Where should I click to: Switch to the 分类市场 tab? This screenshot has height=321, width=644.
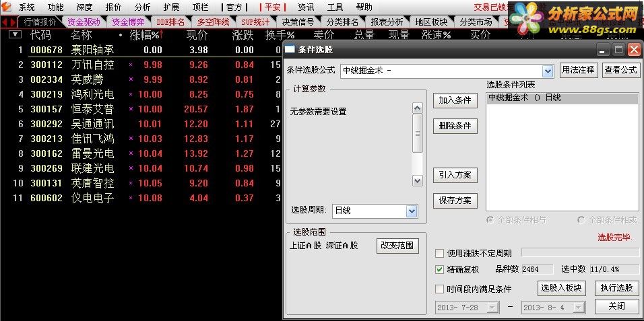(x=476, y=22)
